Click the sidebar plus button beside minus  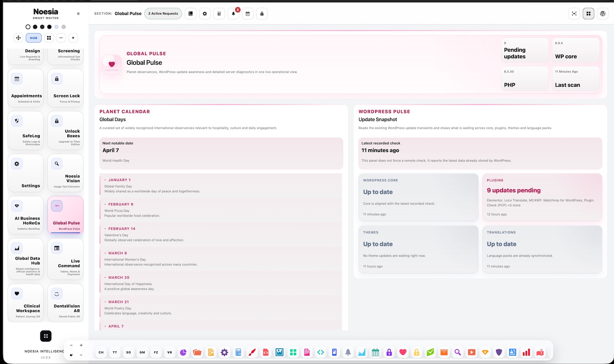coord(73,38)
